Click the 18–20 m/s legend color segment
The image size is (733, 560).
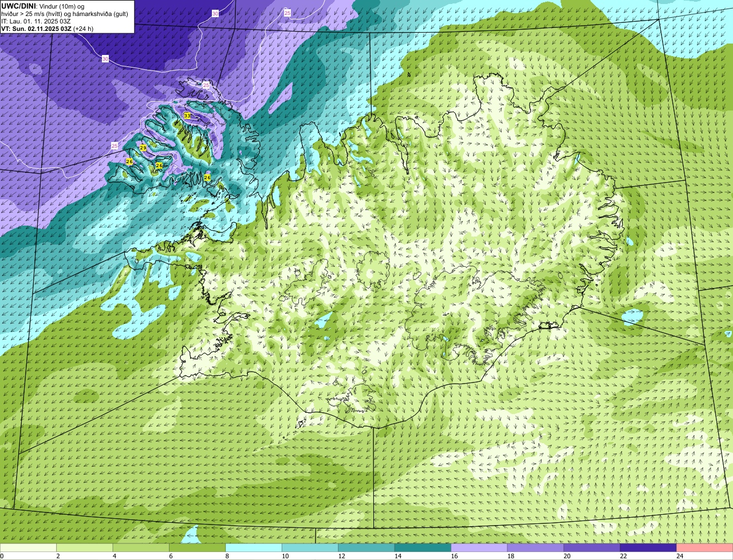coord(535,548)
